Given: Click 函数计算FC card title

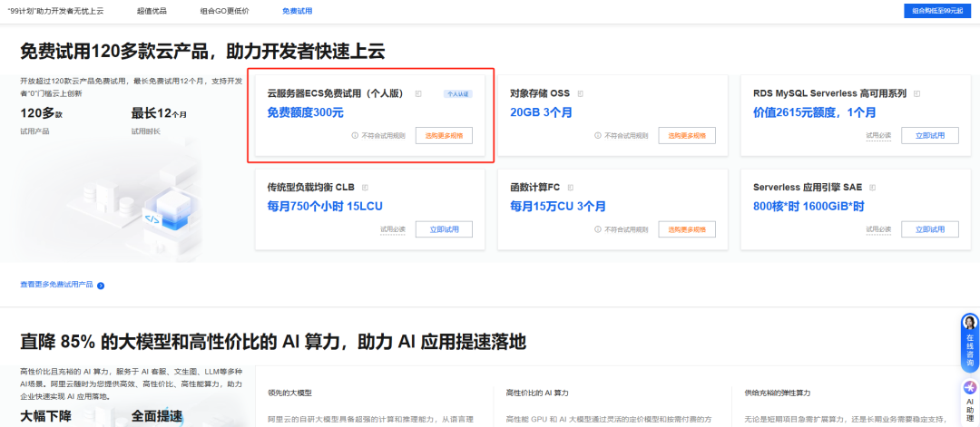Looking at the screenshot, I should point(535,188).
